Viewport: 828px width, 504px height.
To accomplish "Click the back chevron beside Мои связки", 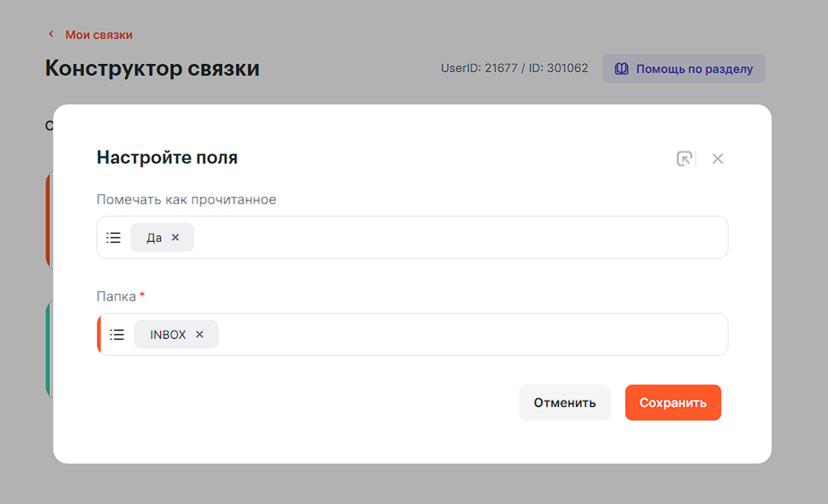I will click(51, 34).
